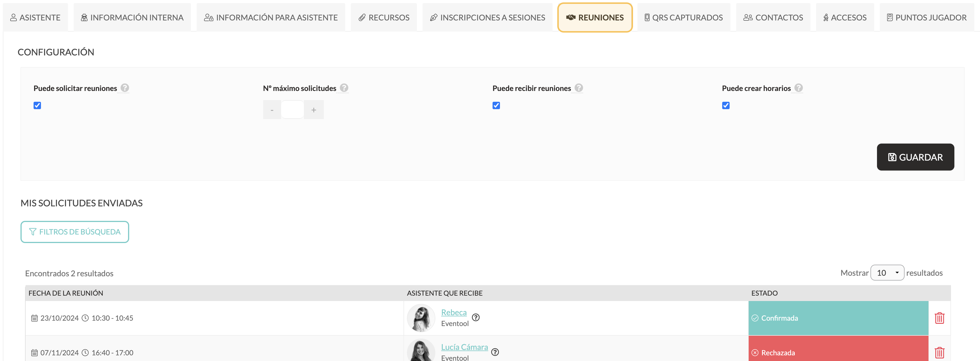
Task: Decrease Nº máximo solicitudes with minus
Action: (272, 110)
